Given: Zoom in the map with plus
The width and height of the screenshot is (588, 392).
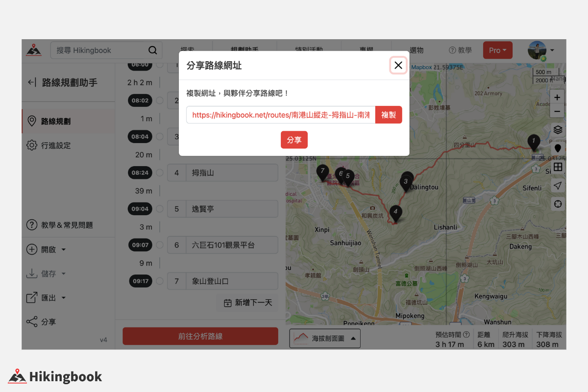Looking at the screenshot, I should (557, 98).
